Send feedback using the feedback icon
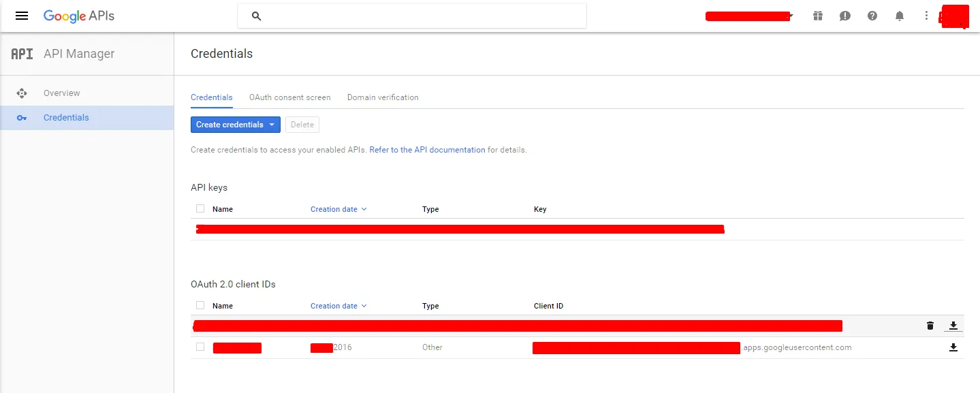The height and width of the screenshot is (393, 980). [844, 15]
